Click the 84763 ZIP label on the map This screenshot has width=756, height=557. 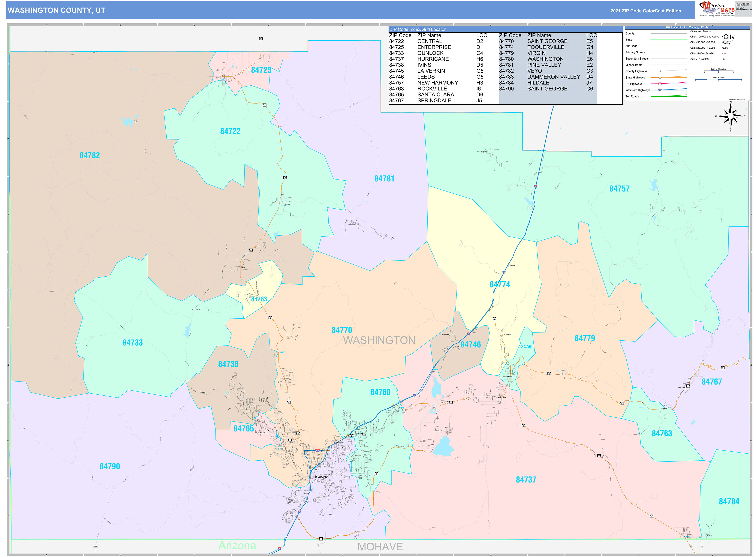[662, 434]
